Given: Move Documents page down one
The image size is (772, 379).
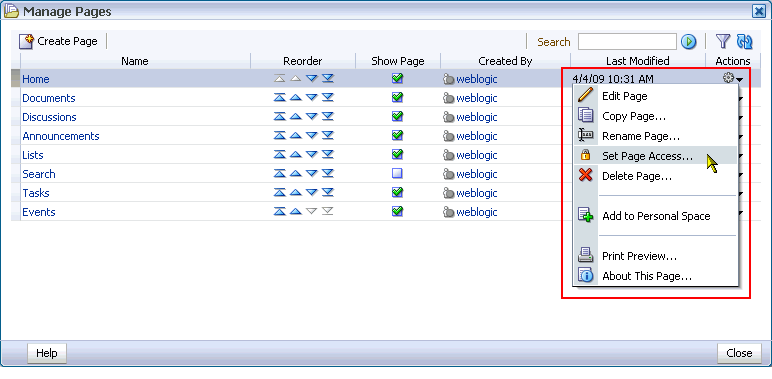Looking at the screenshot, I should (312, 97).
